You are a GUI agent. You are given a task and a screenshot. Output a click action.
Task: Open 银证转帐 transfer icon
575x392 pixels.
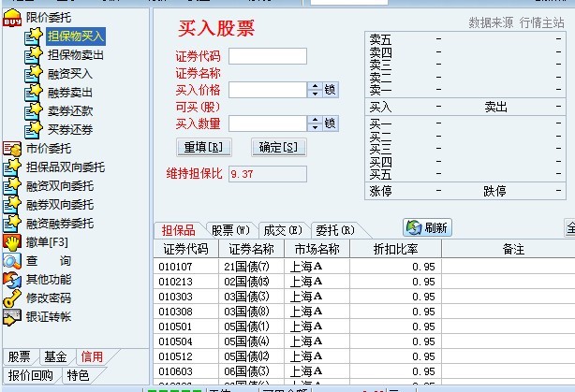11,317
